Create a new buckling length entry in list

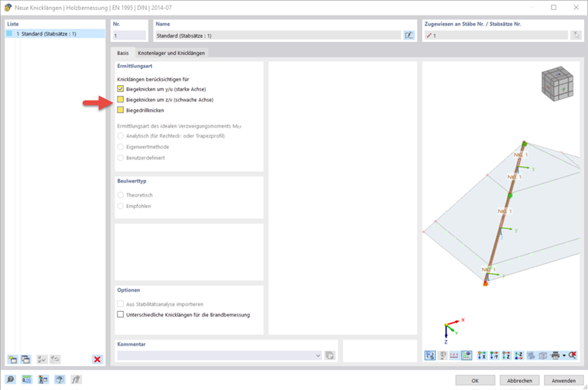click(x=12, y=359)
